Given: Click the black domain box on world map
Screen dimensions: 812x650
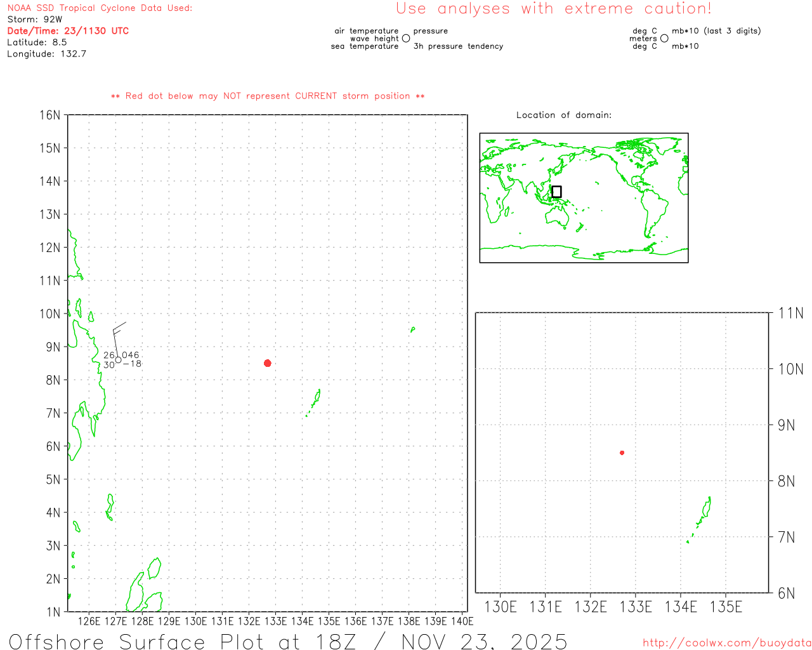Looking at the screenshot, I should (x=556, y=192).
